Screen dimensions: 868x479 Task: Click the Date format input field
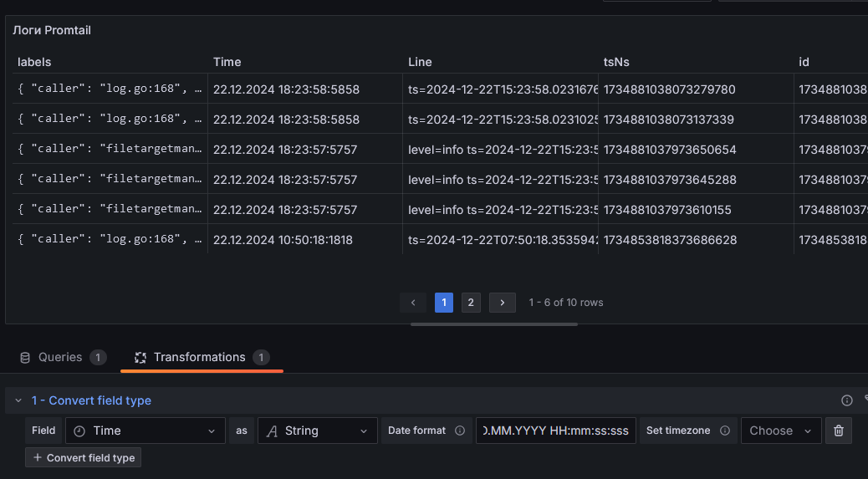556,431
